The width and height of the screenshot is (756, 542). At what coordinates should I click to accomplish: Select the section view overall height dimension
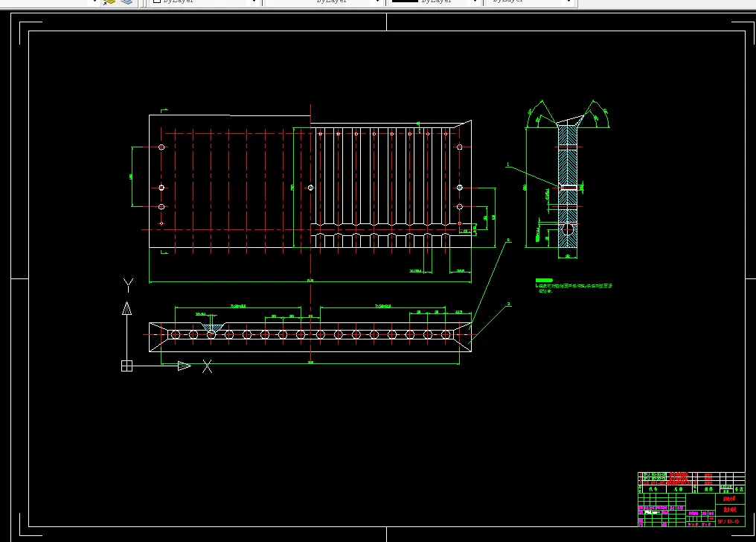point(525,187)
